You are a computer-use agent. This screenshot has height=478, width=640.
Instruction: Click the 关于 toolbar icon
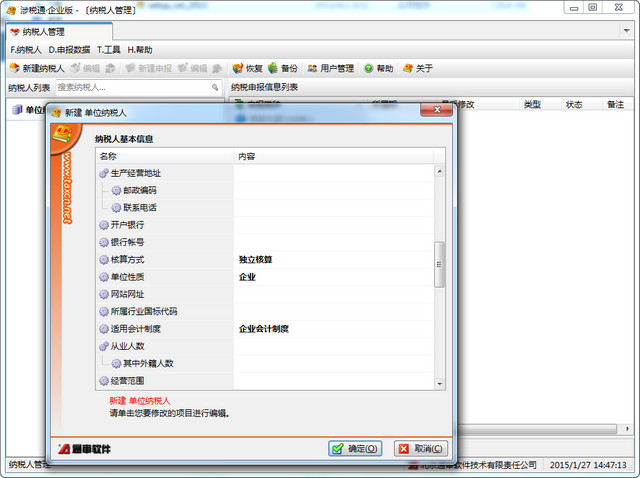407,68
